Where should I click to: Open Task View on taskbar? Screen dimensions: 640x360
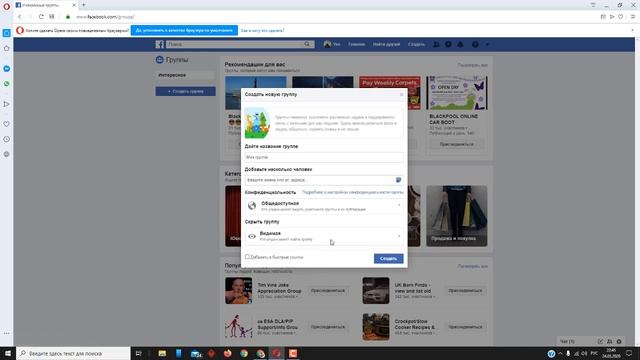(138, 353)
